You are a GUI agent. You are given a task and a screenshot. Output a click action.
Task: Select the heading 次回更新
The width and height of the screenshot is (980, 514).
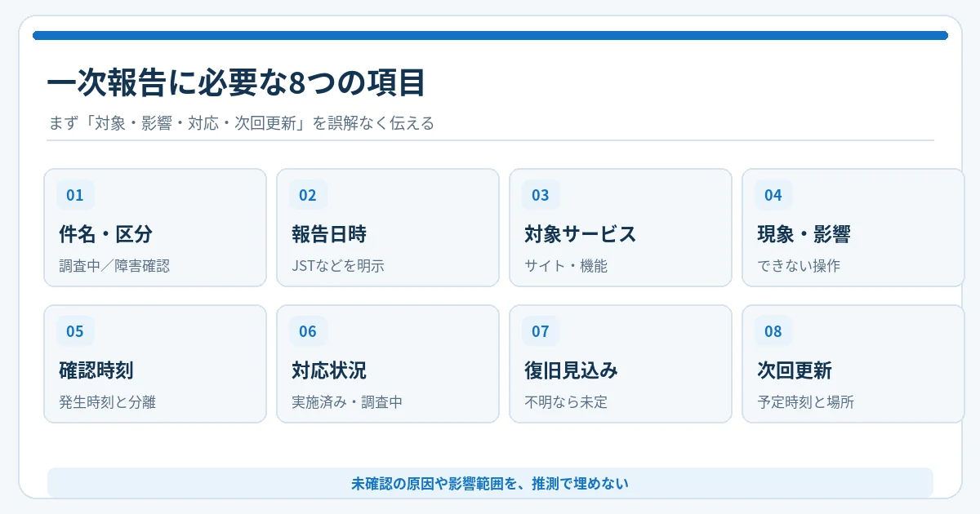[795, 371]
